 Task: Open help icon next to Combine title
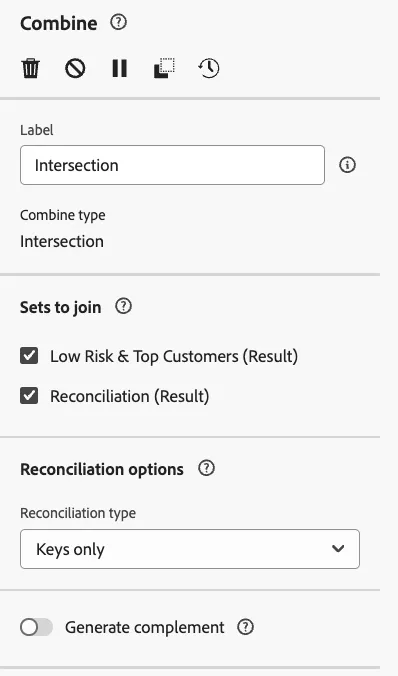pyautogui.click(x=118, y=22)
